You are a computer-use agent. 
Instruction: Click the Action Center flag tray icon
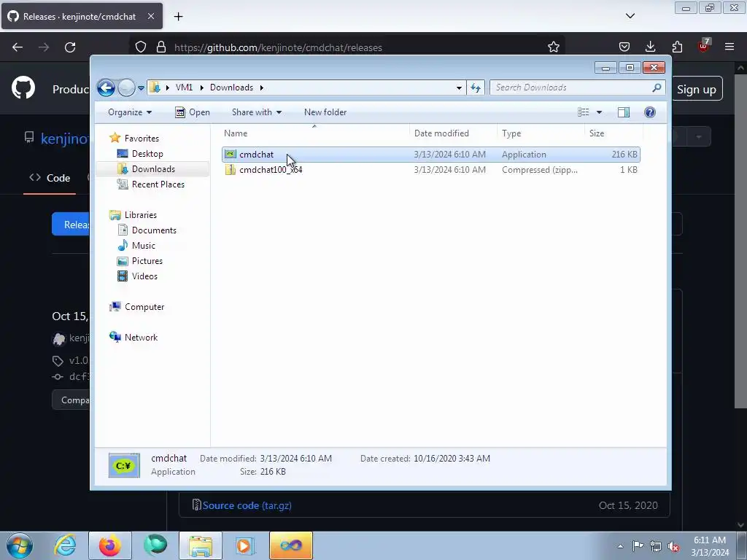click(638, 546)
